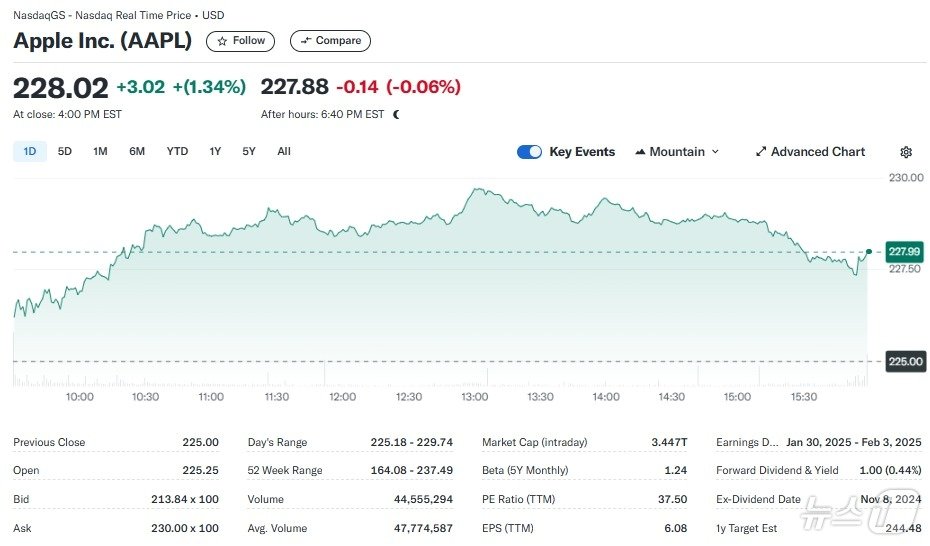
Task: Click the 225.00 previous close label
Action: click(x=905, y=362)
